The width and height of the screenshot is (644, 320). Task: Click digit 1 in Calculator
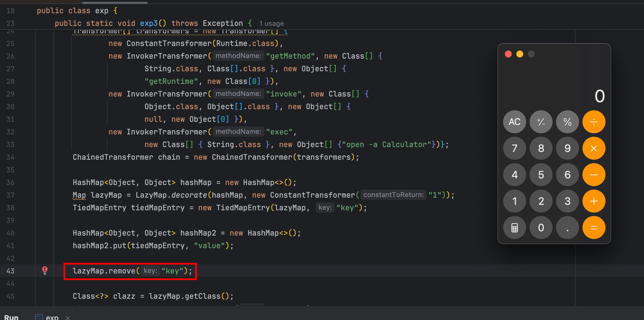click(515, 201)
